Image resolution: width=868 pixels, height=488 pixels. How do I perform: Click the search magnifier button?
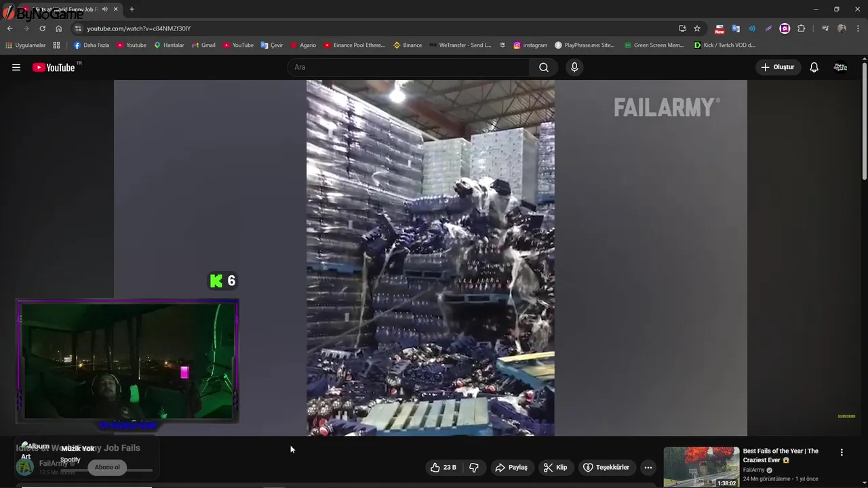coord(544,67)
